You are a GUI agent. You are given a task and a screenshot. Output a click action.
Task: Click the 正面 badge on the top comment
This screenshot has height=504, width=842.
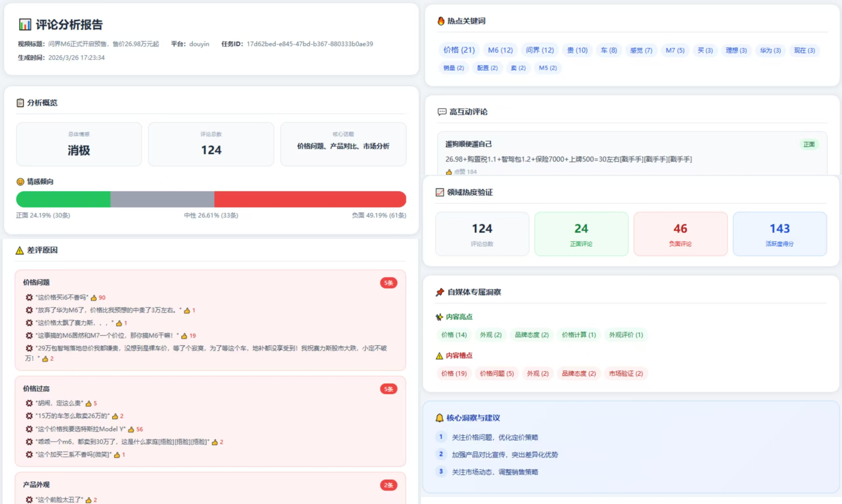coord(809,145)
